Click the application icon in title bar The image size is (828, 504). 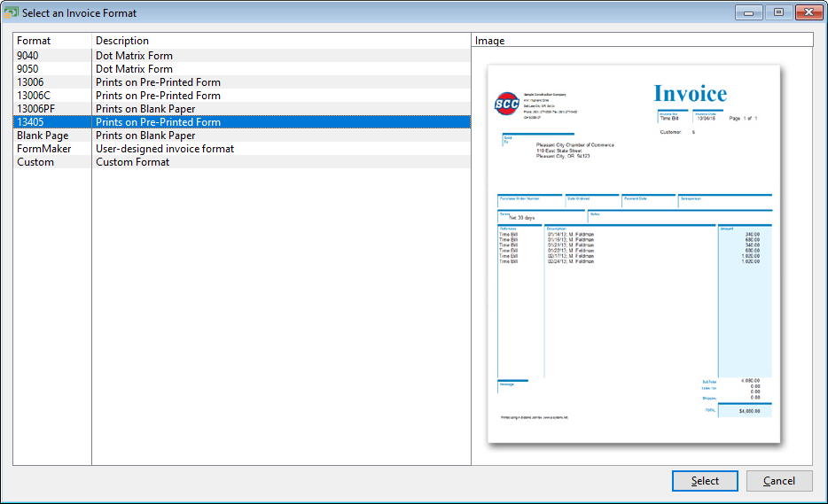(x=12, y=13)
